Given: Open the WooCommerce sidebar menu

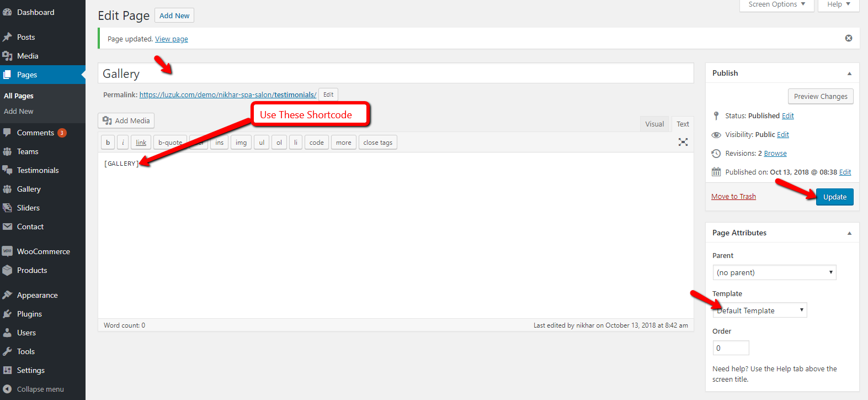Looking at the screenshot, I should click(43, 251).
